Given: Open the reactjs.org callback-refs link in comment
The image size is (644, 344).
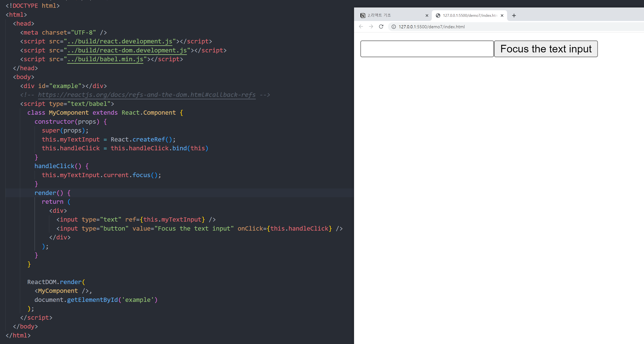Looking at the screenshot, I should pos(147,95).
